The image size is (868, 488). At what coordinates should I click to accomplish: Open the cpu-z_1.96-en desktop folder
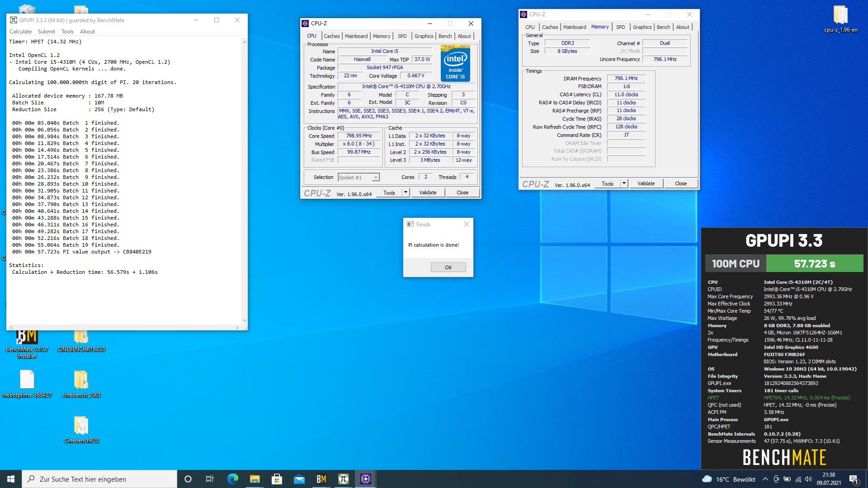pos(840,19)
